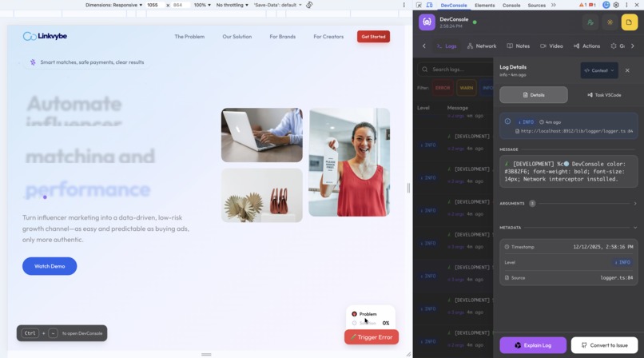Open the 100% zoom dropdown

tap(202, 5)
